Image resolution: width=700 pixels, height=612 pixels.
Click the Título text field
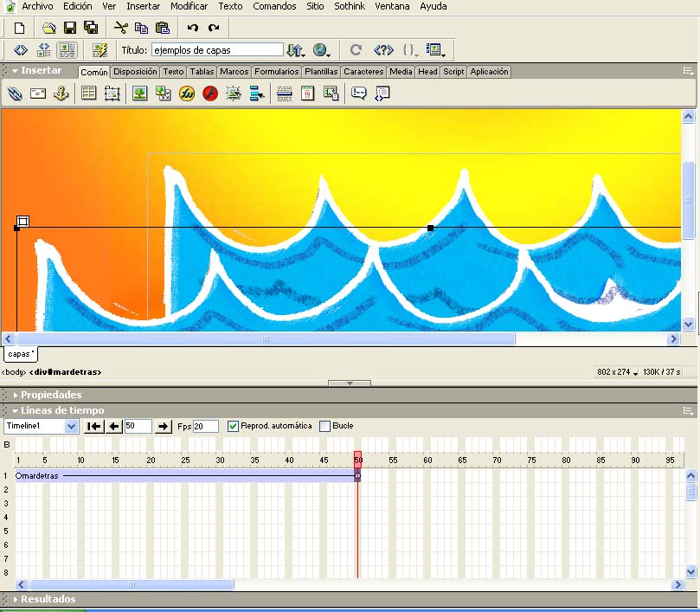click(217, 50)
